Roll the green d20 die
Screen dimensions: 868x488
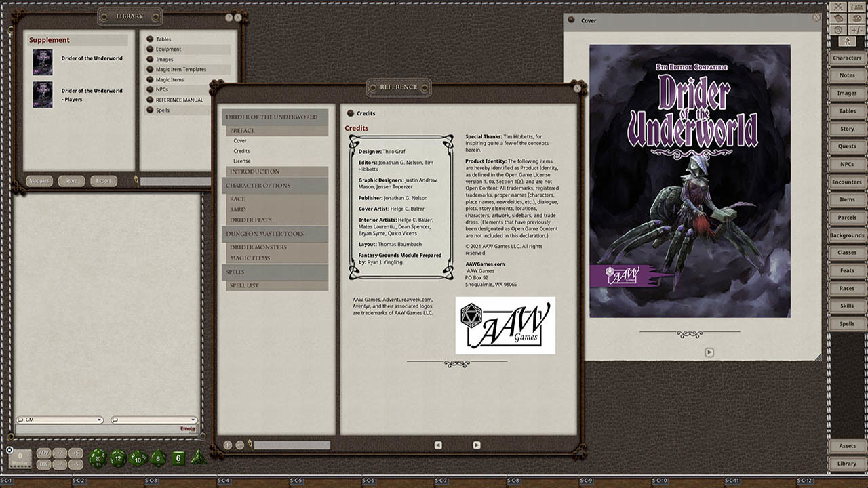click(98, 458)
